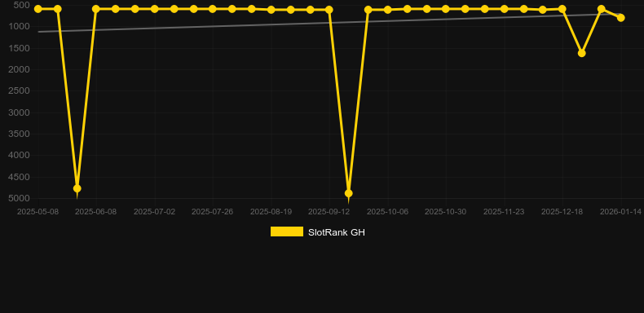Click the 3500 y-axis label
This screenshot has width=644, height=313.
(20, 134)
